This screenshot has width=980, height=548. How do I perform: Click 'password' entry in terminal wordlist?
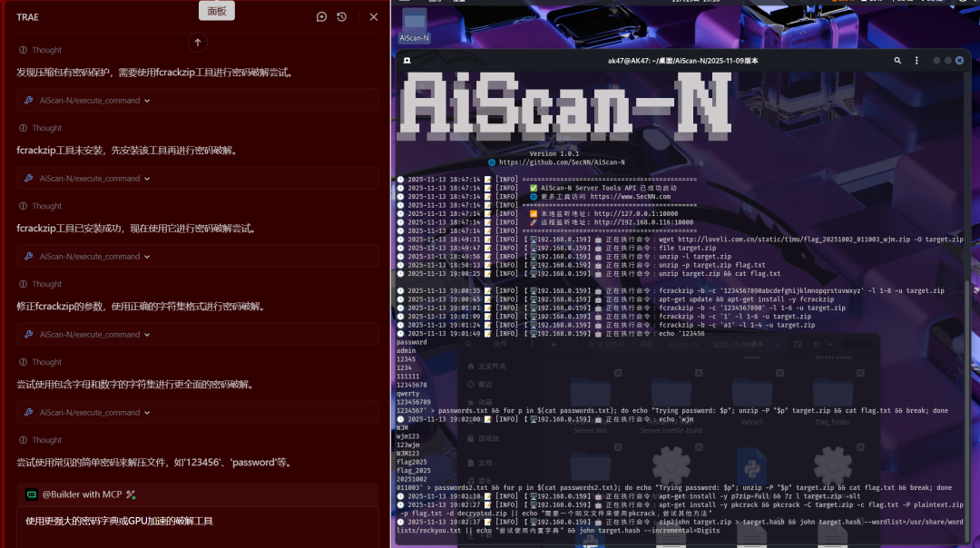[x=411, y=342]
